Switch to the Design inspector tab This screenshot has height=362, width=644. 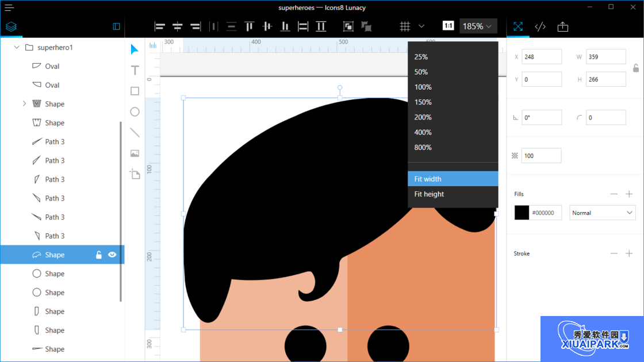pos(518,26)
